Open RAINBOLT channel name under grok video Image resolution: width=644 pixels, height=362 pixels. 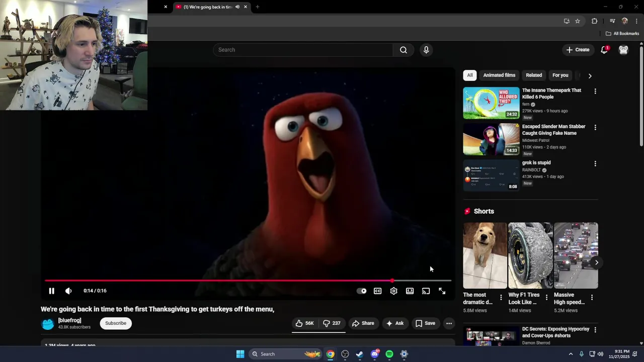pos(531,170)
